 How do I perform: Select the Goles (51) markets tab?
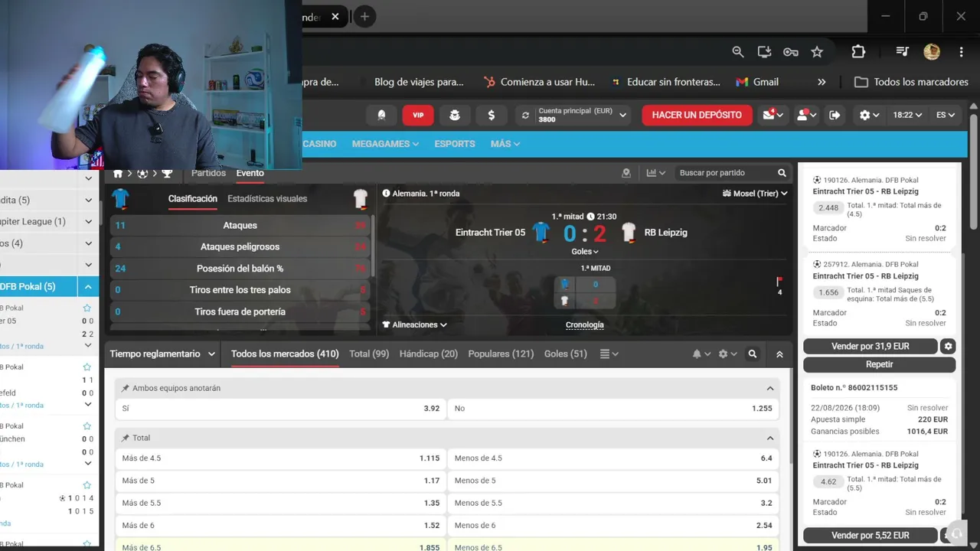[x=566, y=354]
